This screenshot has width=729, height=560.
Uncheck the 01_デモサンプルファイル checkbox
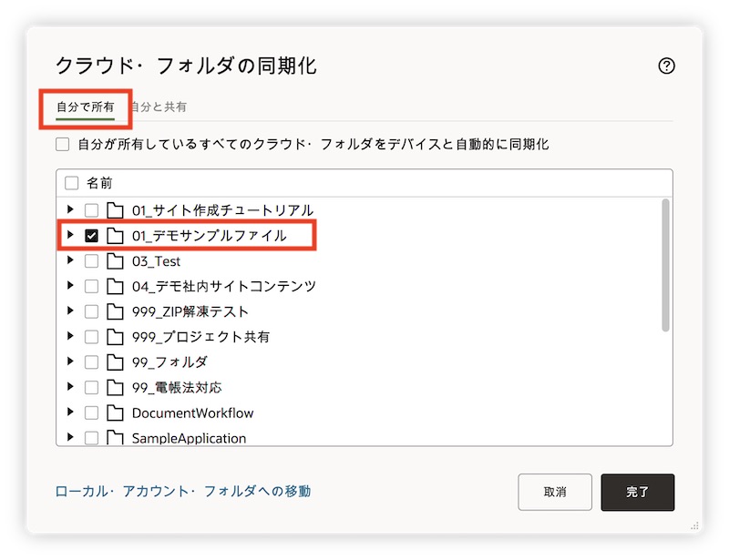click(x=91, y=236)
